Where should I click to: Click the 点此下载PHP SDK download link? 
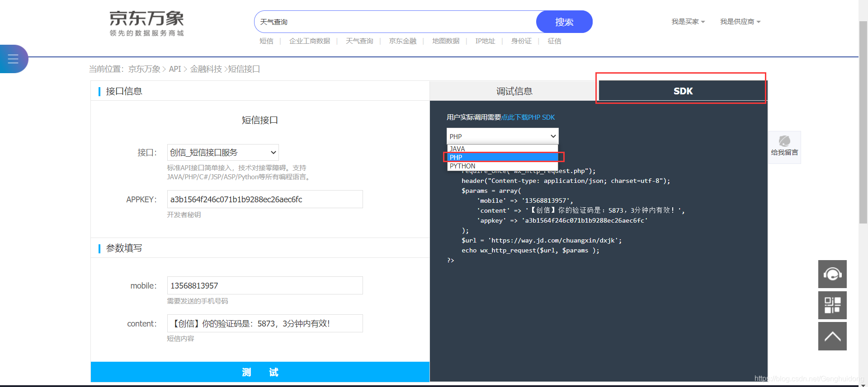tap(528, 117)
